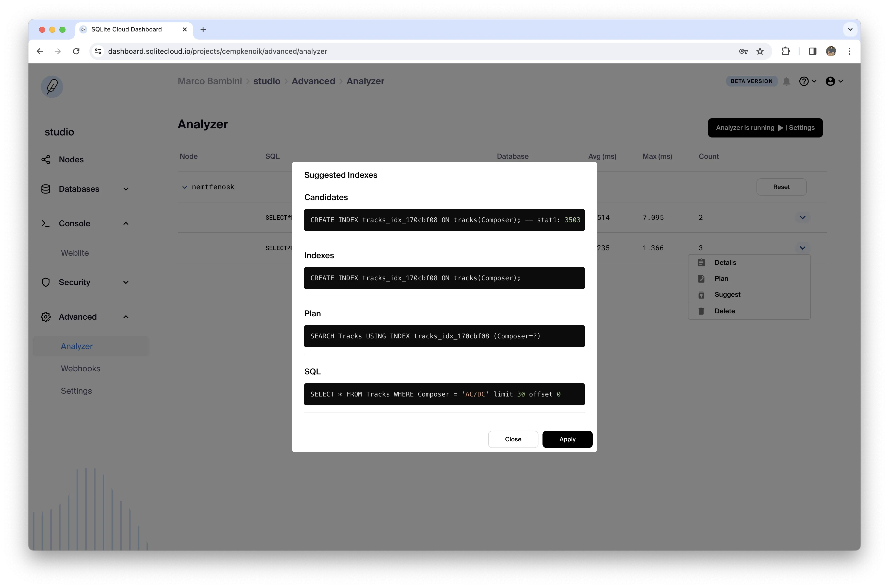889x588 pixels.
Task: Click the address bar URL
Action: (x=217, y=51)
